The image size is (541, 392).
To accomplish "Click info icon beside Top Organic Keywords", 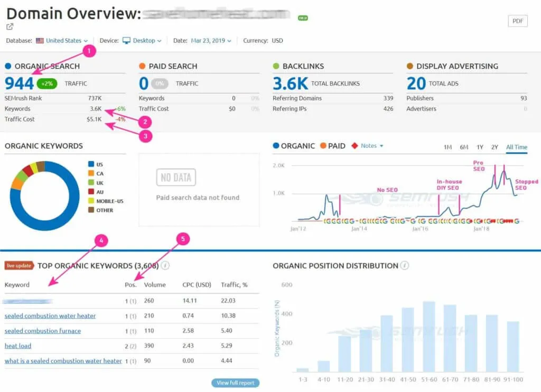I will click(x=165, y=265).
